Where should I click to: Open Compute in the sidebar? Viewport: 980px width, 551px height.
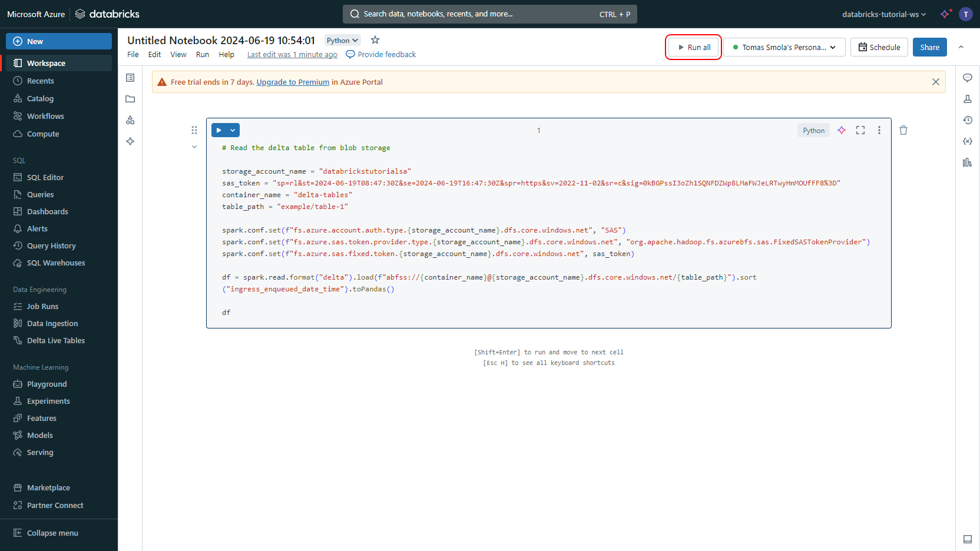(x=59, y=134)
